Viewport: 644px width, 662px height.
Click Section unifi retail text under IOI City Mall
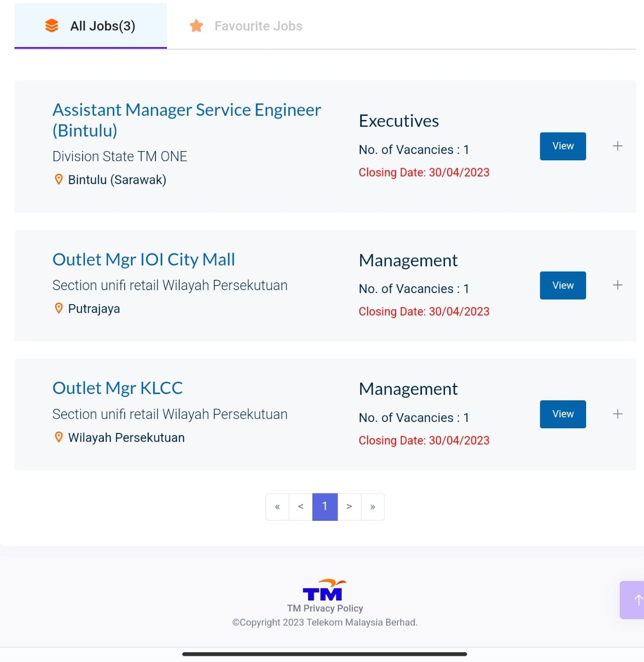[x=170, y=285]
